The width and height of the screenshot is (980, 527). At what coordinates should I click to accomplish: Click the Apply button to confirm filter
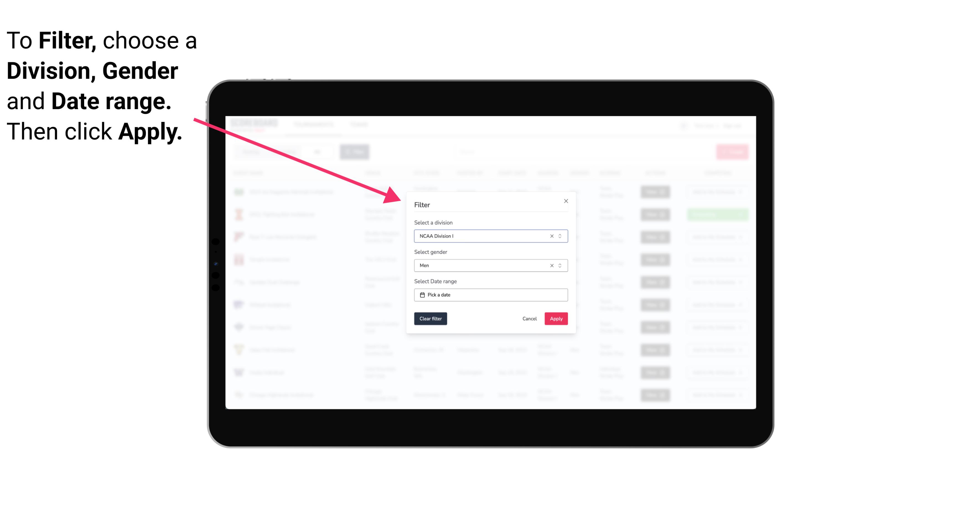coord(556,319)
